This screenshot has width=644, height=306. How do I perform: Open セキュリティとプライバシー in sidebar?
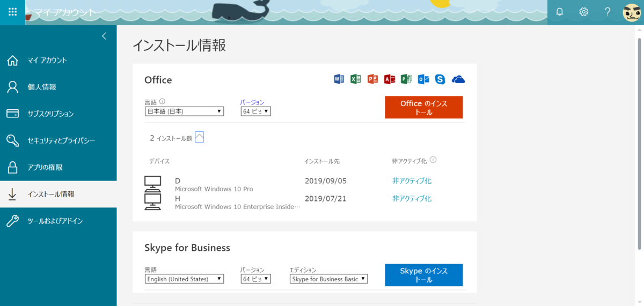coord(58,140)
